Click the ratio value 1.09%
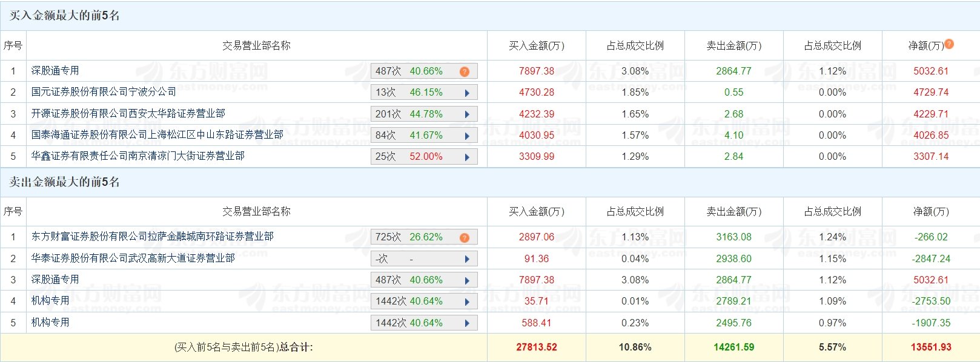Screen dimensions: 980x362 [833, 301]
